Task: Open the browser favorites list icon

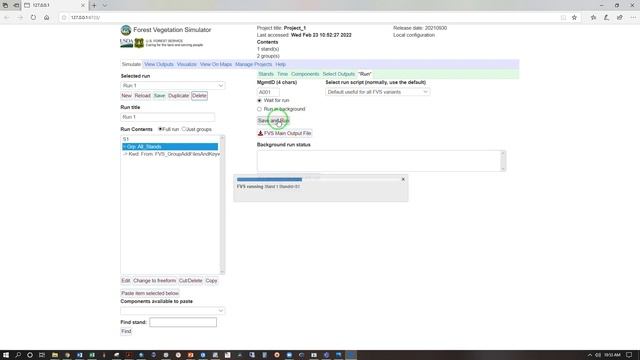Action: click(x=593, y=18)
